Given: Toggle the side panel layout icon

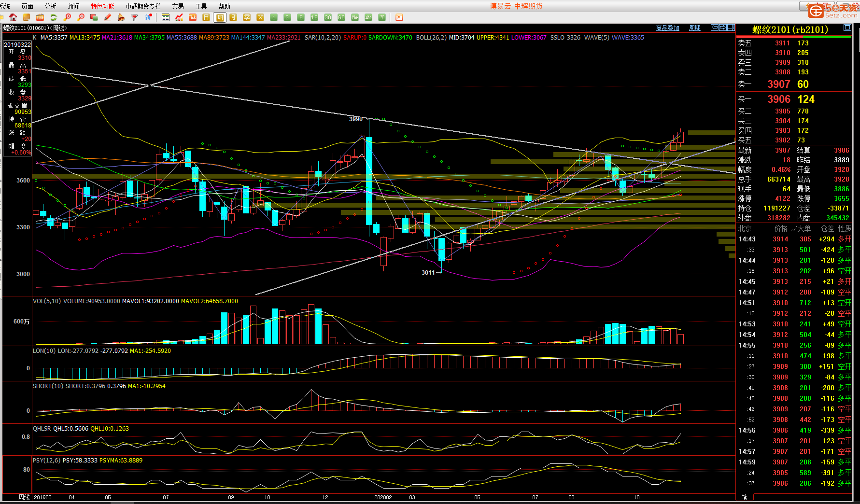Looking at the screenshot, I should coord(731,28).
